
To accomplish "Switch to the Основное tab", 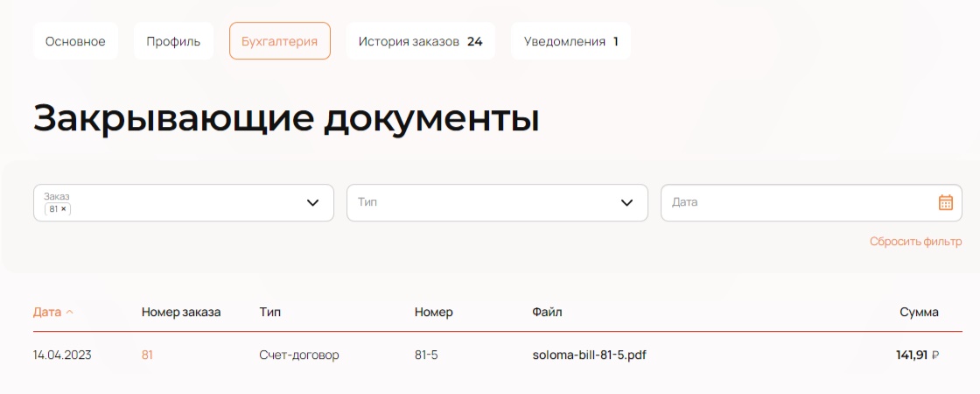I will pyautogui.click(x=75, y=41).
